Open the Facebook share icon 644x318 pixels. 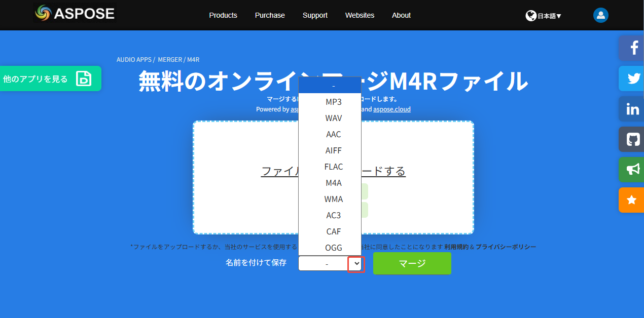click(631, 48)
